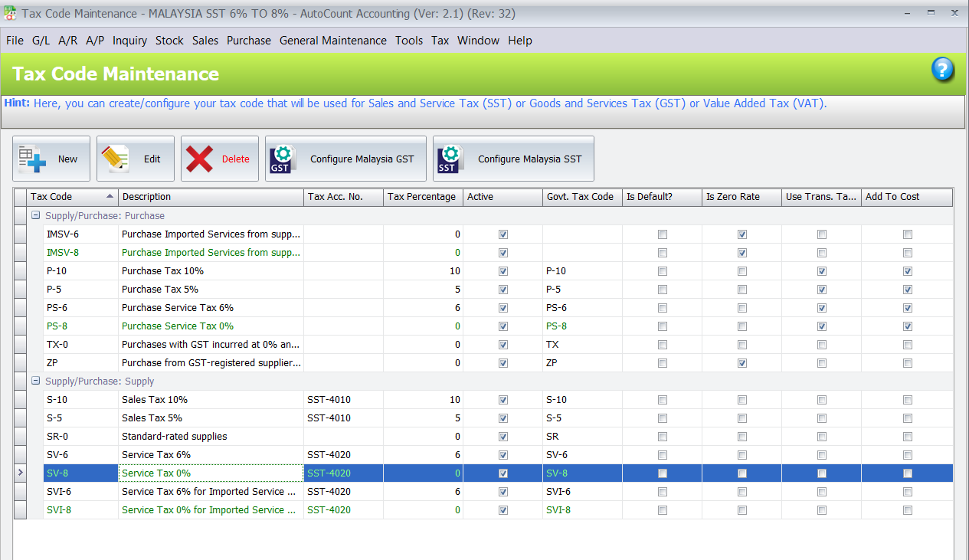Screen dimensions: 969x560
Task: Click the Configure Malaysia SST button label
Action: tap(529, 159)
